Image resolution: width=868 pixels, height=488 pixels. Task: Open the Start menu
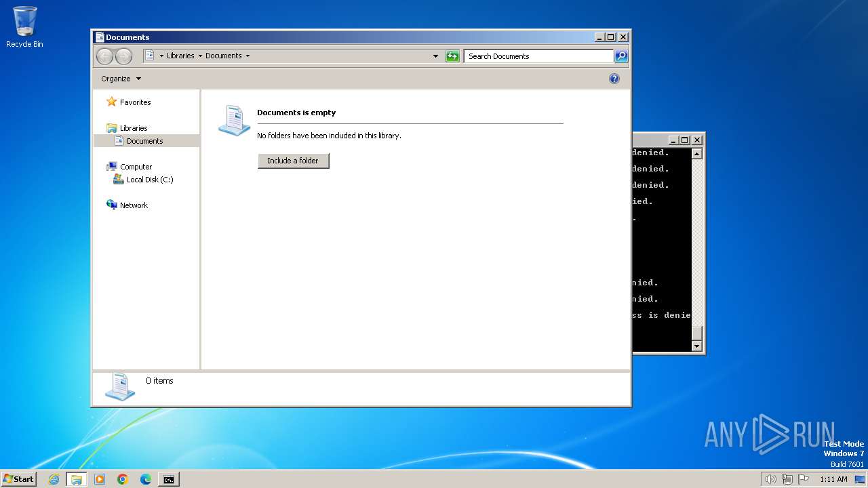(x=19, y=479)
